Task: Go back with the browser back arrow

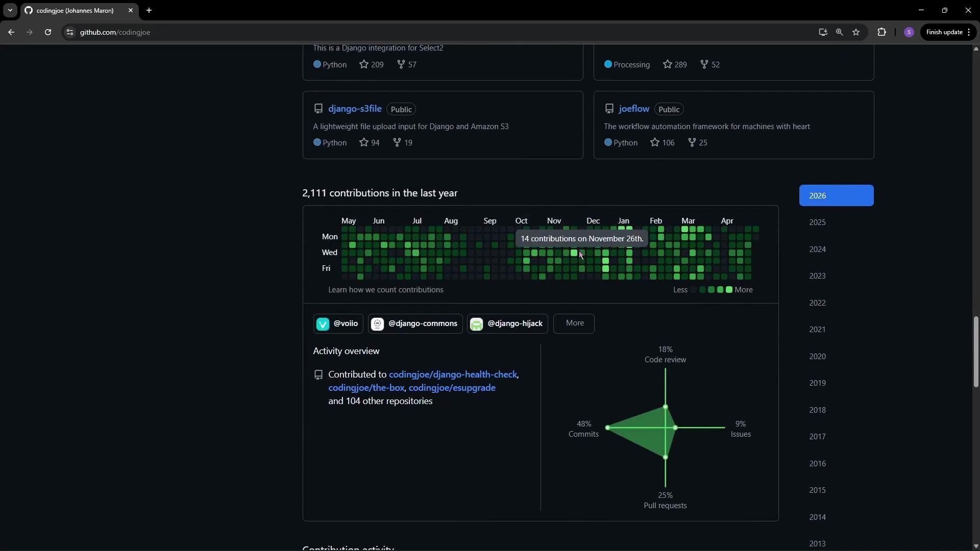Action: [11, 32]
